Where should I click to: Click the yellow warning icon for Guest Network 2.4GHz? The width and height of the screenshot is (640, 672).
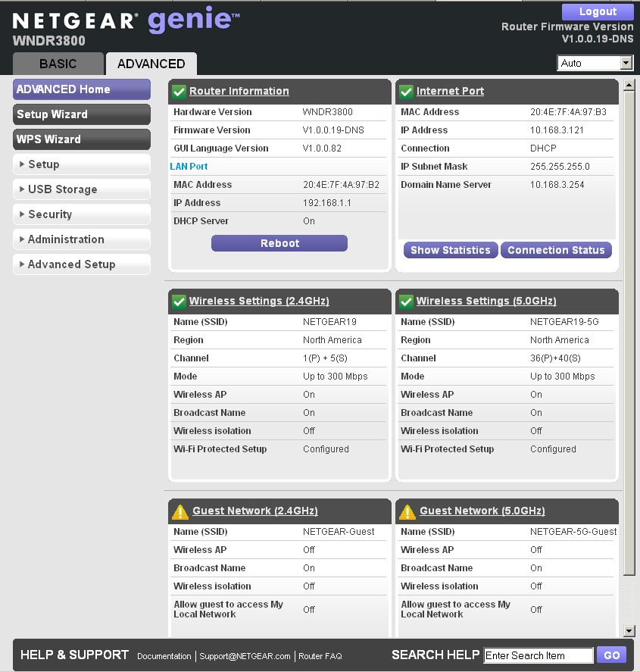pos(180,511)
